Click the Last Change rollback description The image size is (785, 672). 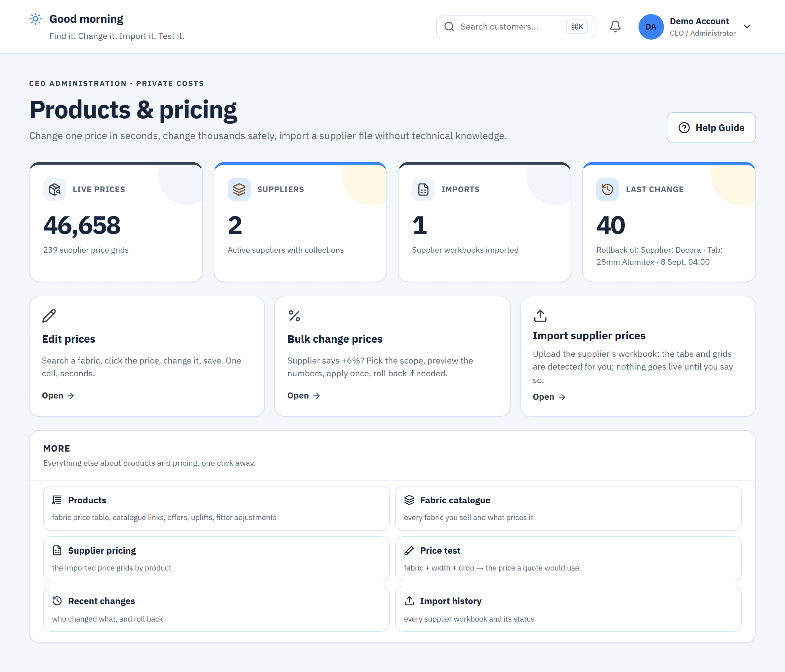[x=659, y=256]
